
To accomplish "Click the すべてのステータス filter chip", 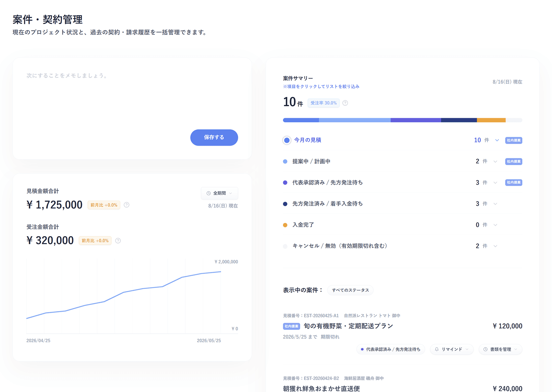I will pos(350,290).
